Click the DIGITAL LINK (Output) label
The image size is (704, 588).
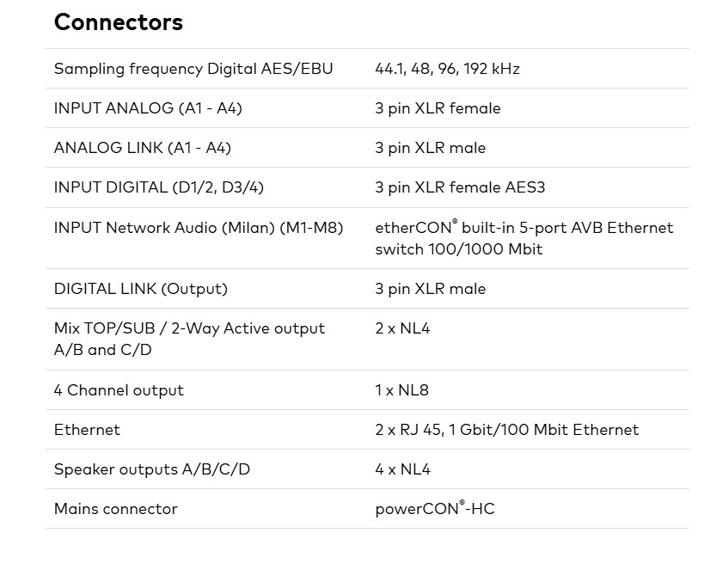(141, 289)
